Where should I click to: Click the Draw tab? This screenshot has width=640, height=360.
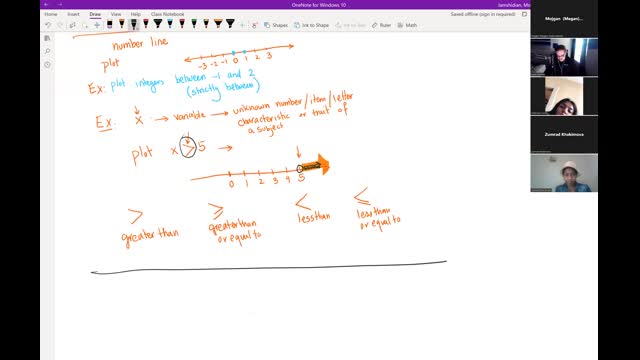pos(95,14)
